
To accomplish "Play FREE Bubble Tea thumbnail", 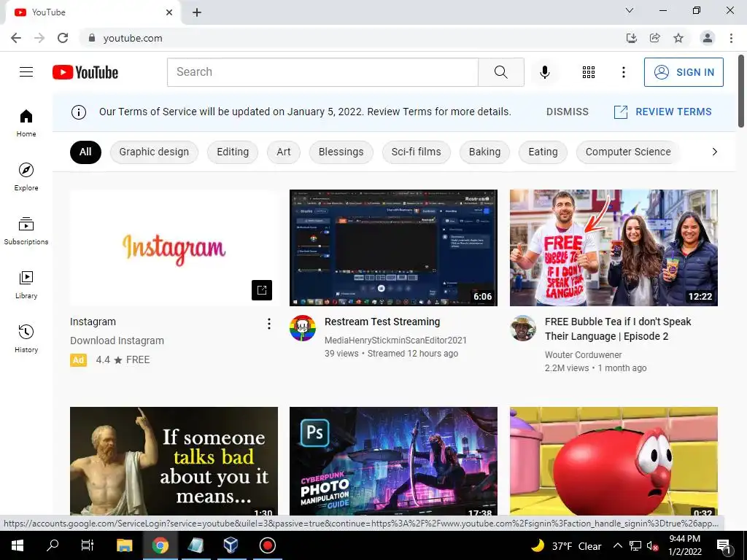I will click(x=614, y=248).
